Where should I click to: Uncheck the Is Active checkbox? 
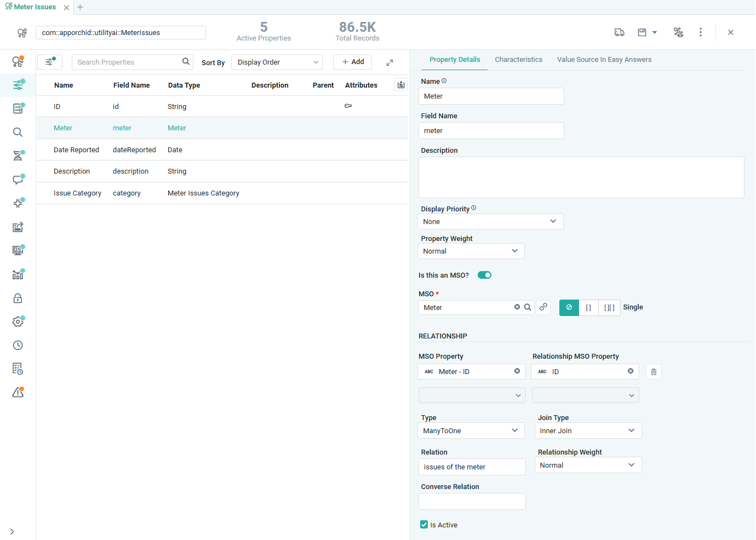(x=424, y=525)
